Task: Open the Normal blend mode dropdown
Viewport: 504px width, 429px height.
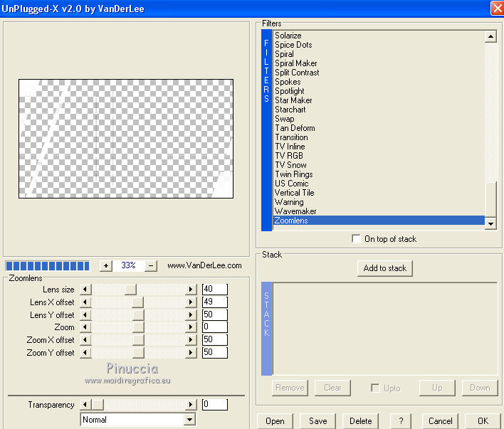Action: [189, 420]
